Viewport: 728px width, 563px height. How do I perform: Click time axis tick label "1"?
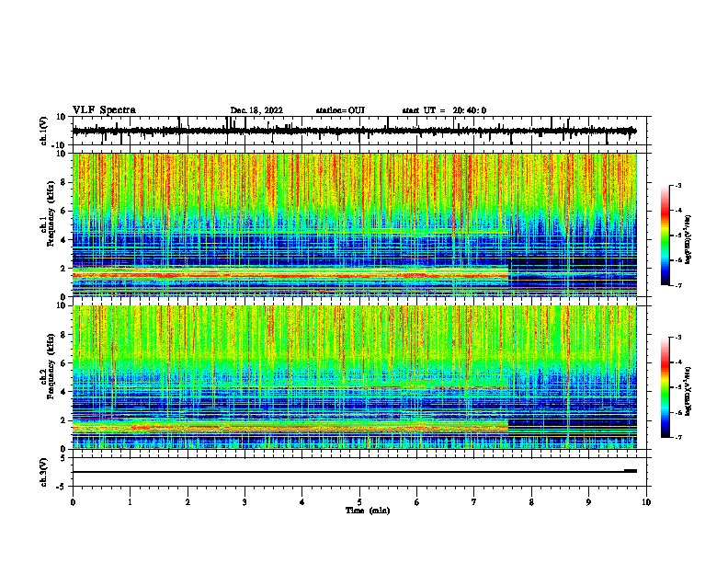(130, 502)
